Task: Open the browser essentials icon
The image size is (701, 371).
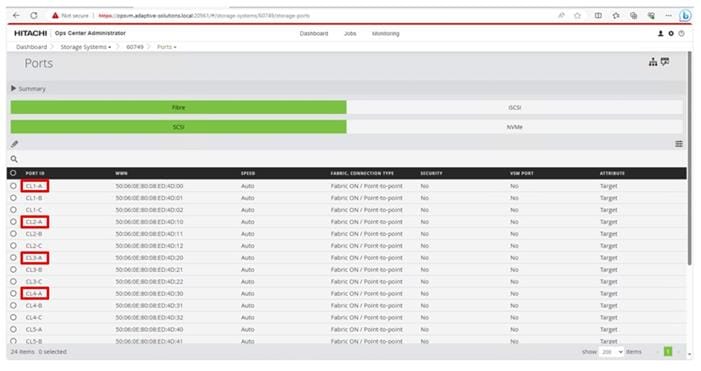Action: coord(651,15)
